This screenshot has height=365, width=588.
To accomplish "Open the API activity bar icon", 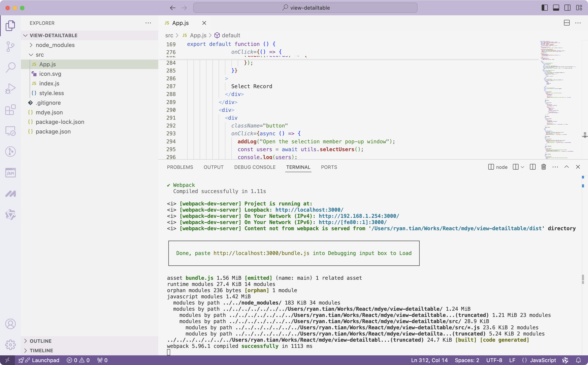I will [10, 173].
